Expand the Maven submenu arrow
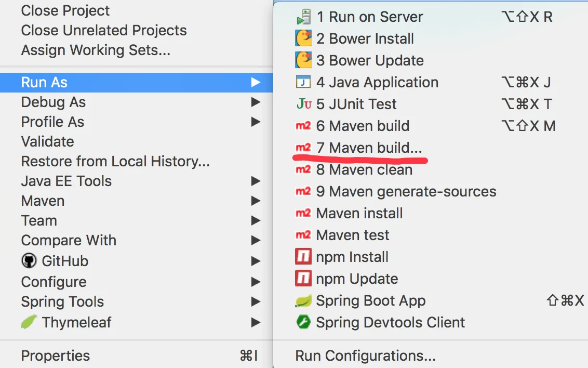 pos(256,201)
